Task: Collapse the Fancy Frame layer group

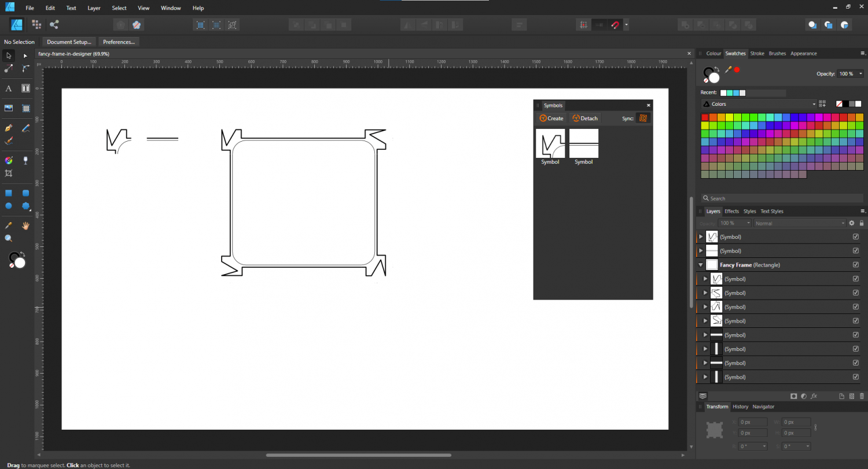Action: [700, 264]
